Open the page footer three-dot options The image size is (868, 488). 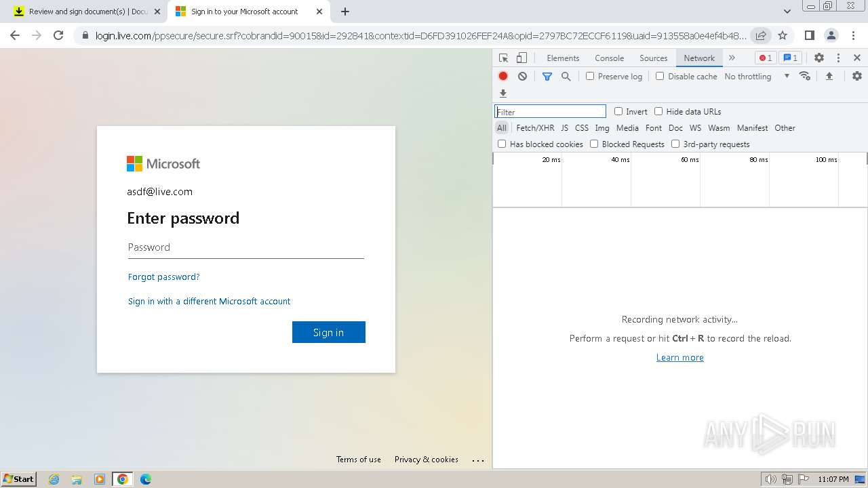pyautogui.click(x=478, y=460)
